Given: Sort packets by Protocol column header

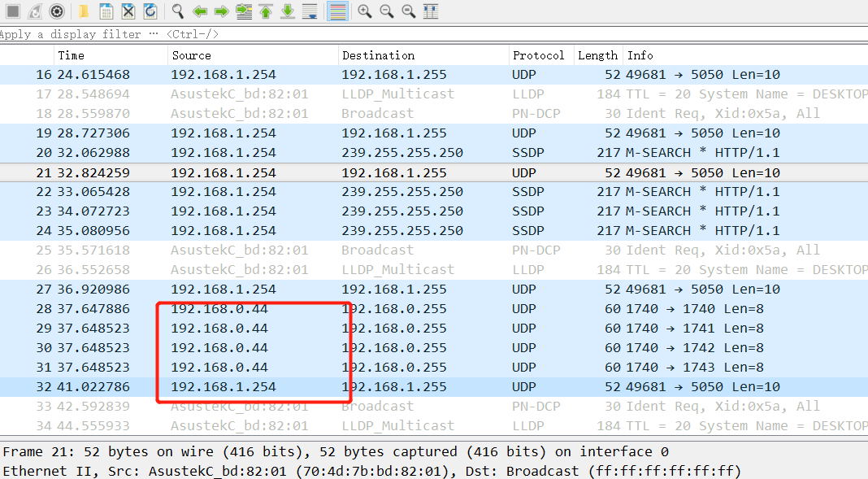Looking at the screenshot, I should coord(541,55).
